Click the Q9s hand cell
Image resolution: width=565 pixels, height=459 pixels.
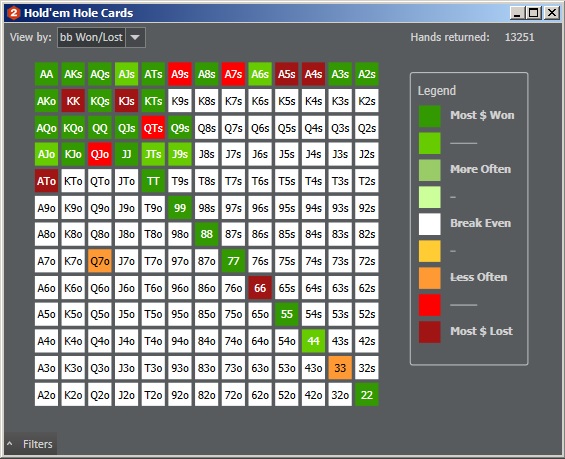(180, 128)
